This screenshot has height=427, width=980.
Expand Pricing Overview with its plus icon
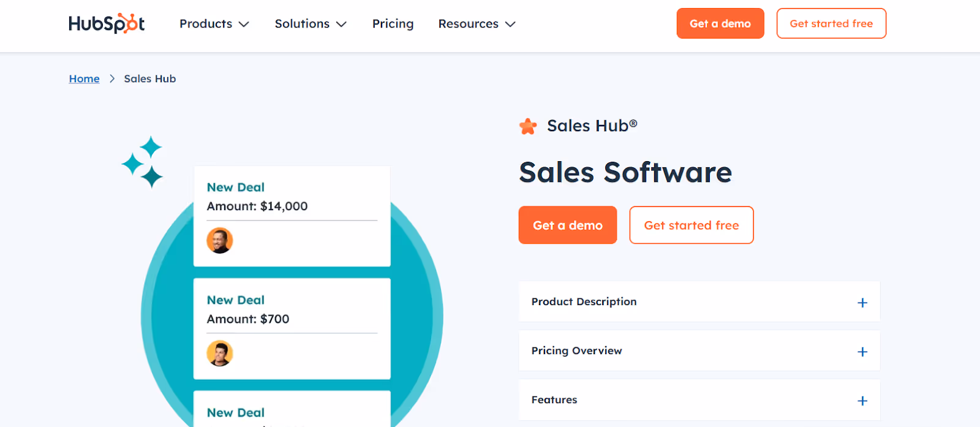pyautogui.click(x=862, y=352)
